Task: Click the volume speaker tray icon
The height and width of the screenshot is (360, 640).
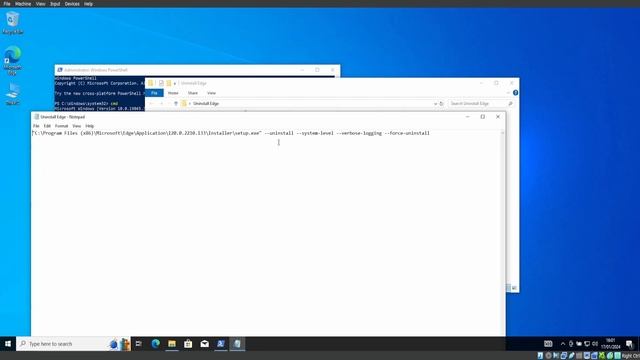Action: [x=595, y=344]
